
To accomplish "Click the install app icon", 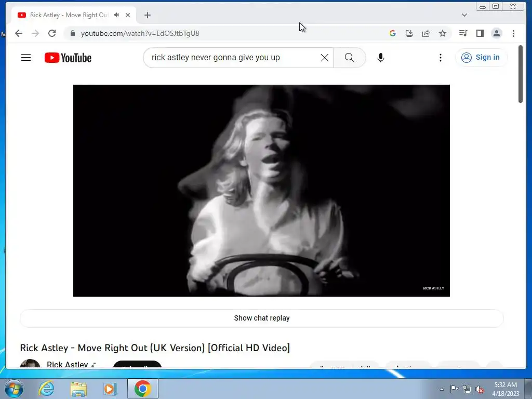I will tap(409, 33).
